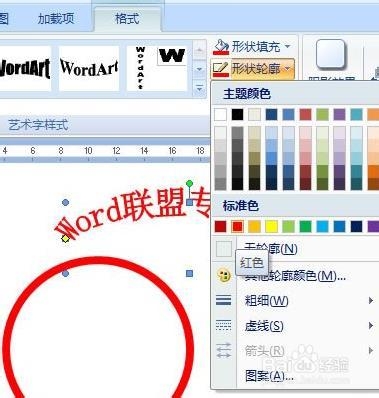Click the shadow effects preview button

[x=330, y=54]
